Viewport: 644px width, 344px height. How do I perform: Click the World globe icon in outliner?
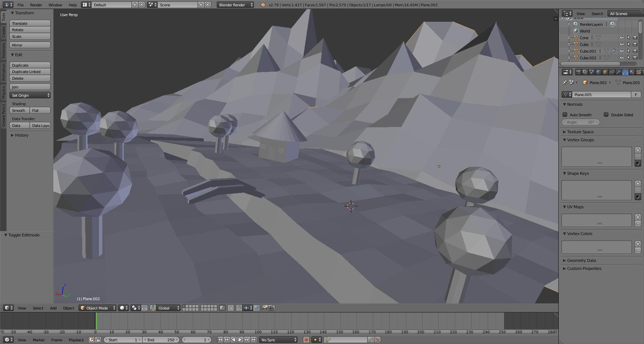(576, 31)
